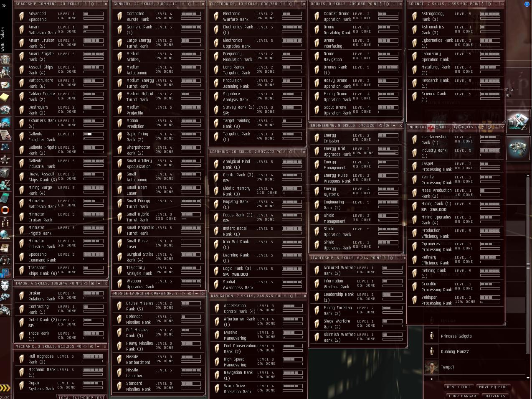
Task: Select the Warp Drive Operation skill row
Action: 256,389
